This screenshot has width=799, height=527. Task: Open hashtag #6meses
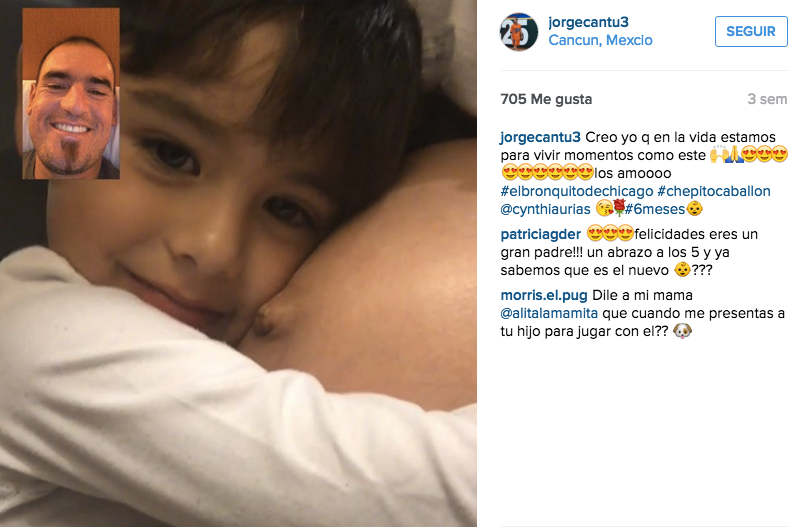pos(655,209)
